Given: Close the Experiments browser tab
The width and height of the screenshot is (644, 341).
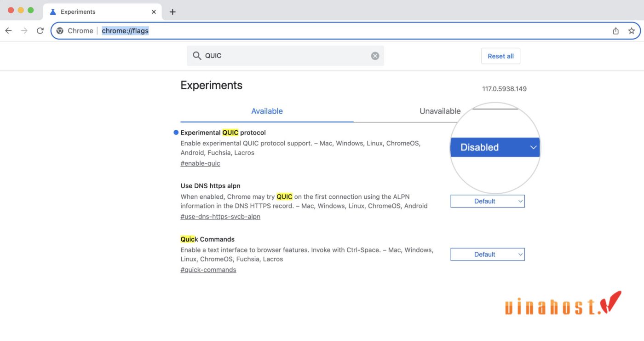Looking at the screenshot, I should [154, 12].
